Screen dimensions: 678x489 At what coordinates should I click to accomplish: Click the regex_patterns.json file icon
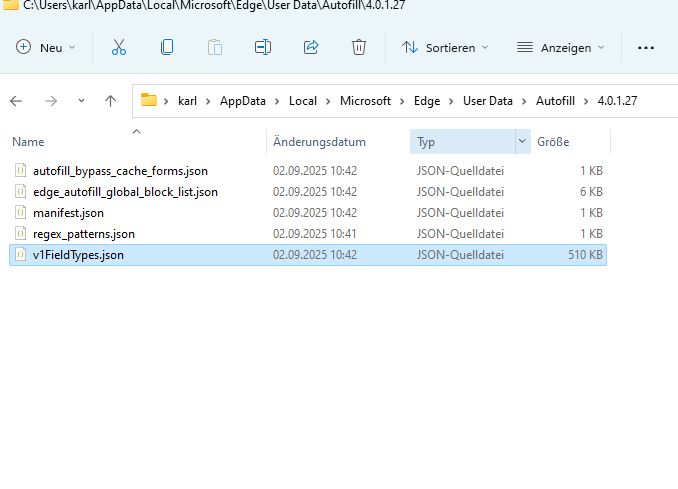pos(20,233)
